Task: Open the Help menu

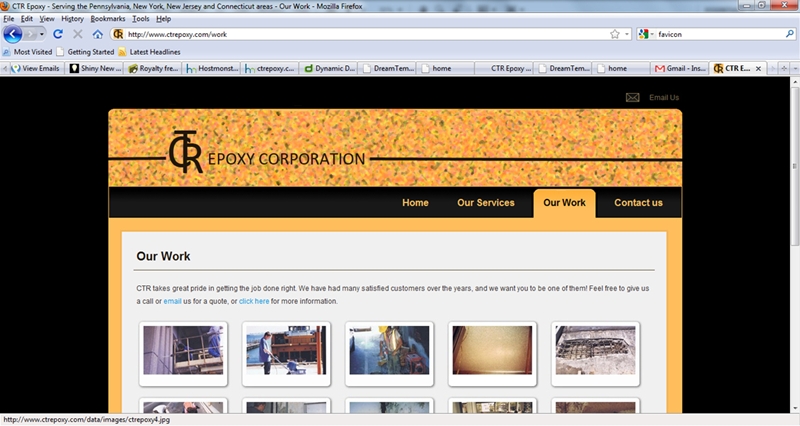Action: (163, 19)
